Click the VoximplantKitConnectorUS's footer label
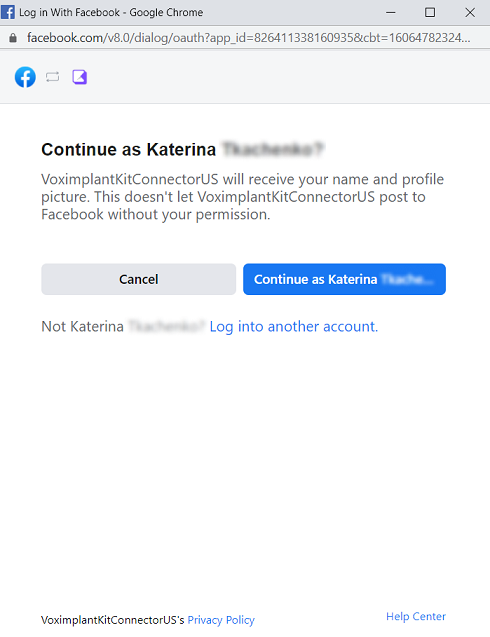Screen dimensions: 490x637 click(113, 620)
